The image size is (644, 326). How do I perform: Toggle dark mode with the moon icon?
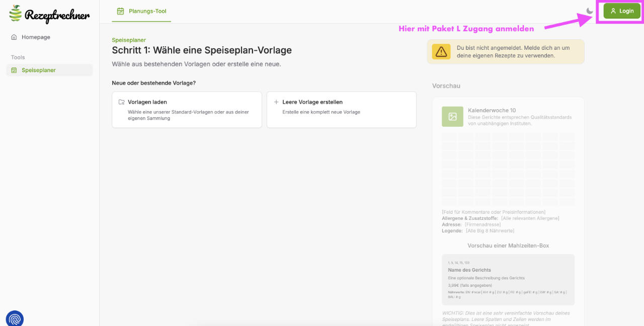[590, 11]
